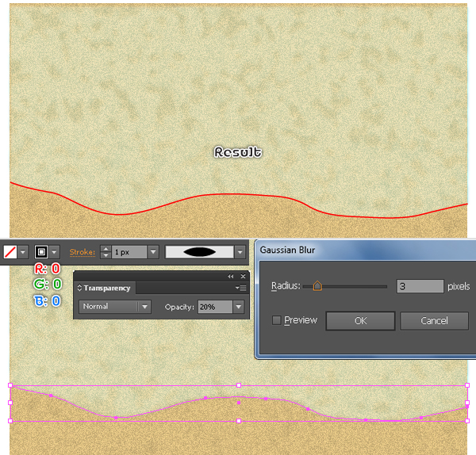Click the Gaussian Blur Radius slider handle
Viewport: 476px width, 455px height.
(317, 285)
